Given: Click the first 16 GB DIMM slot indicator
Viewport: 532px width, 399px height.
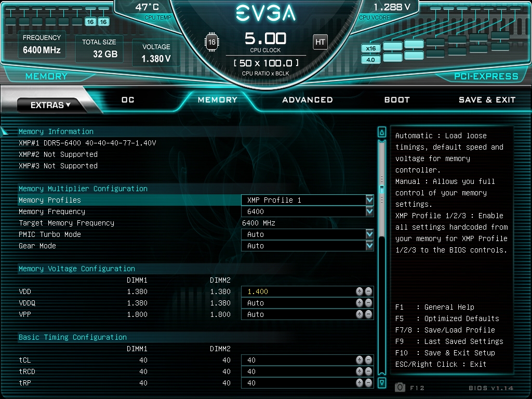Looking at the screenshot, I should [x=90, y=22].
